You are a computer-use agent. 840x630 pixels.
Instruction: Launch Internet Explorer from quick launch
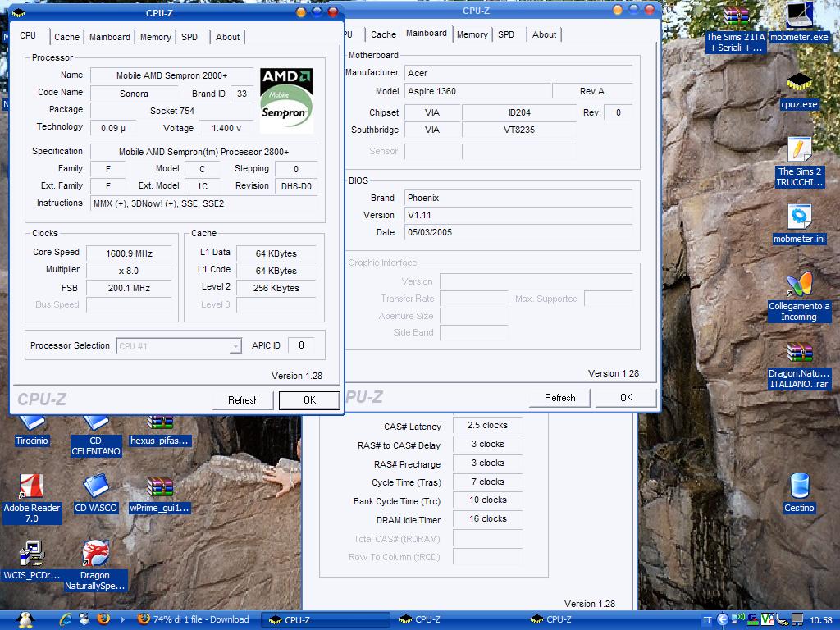(66, 619)
